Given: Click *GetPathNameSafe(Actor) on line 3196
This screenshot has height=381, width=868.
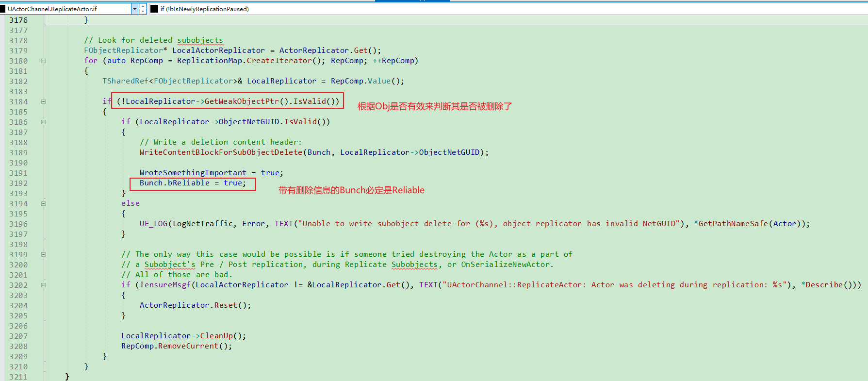Looking at the screenshot, I should point(747,224).
